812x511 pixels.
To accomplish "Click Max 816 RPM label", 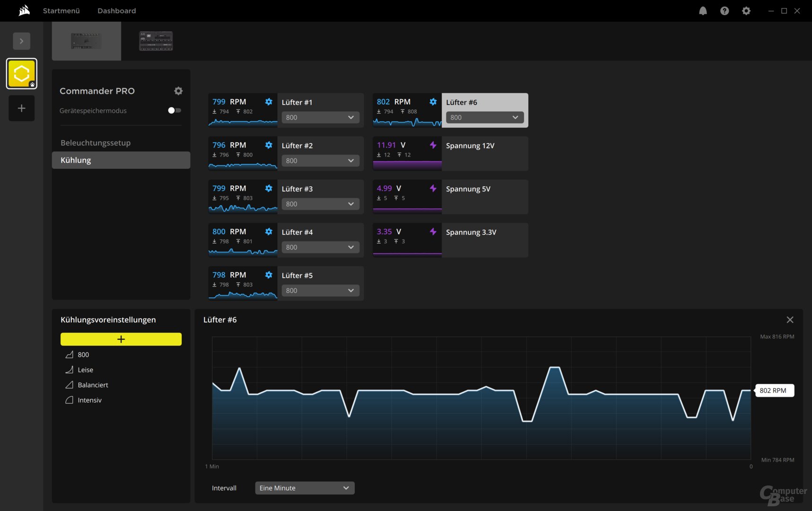I will [x=777, y=336].
